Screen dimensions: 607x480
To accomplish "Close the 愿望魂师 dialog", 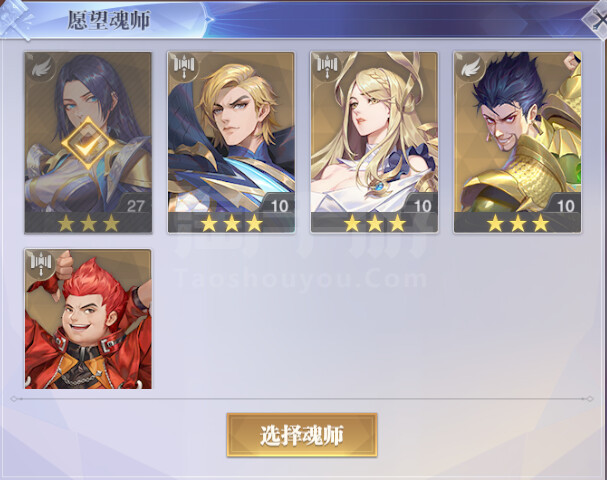I will pyautogui.click(x=596, y=21).
